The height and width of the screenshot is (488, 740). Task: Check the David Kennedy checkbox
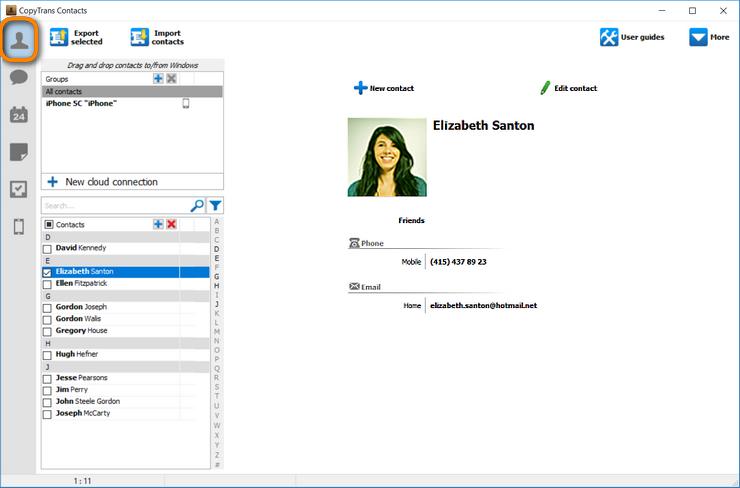coord(47,249)
